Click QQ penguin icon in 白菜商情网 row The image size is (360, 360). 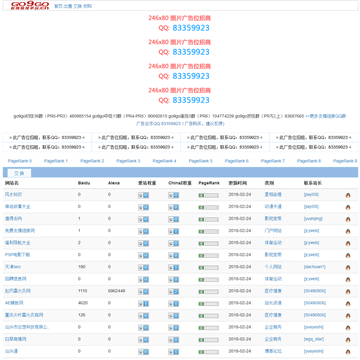pyautogui.click(x=348, y=340)
